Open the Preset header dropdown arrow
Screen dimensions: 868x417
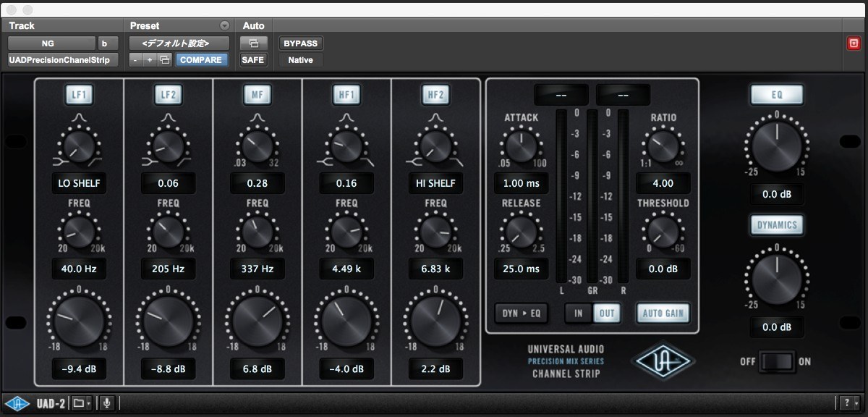224,25
